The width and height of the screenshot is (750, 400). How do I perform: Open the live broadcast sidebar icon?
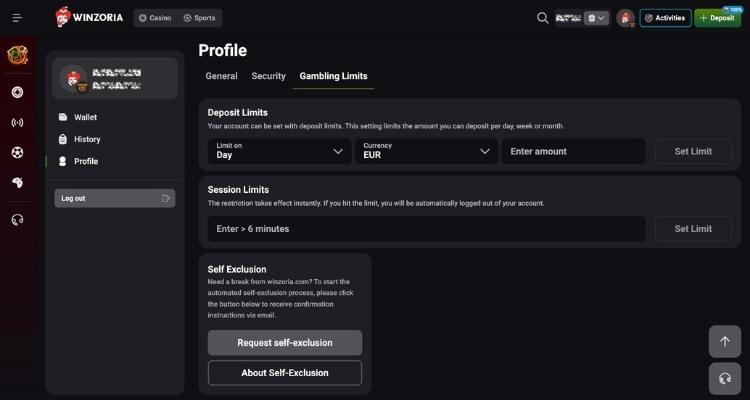point(17,123)
